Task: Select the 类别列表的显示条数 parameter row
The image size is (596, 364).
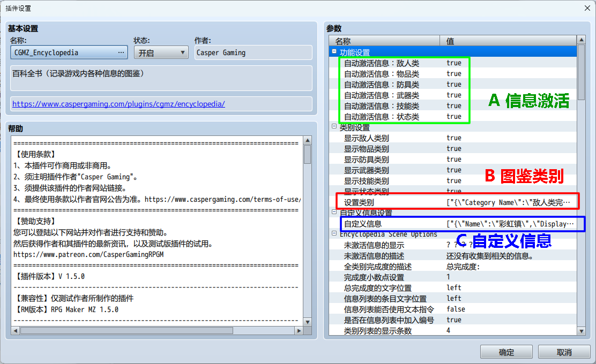Action: 453,330
